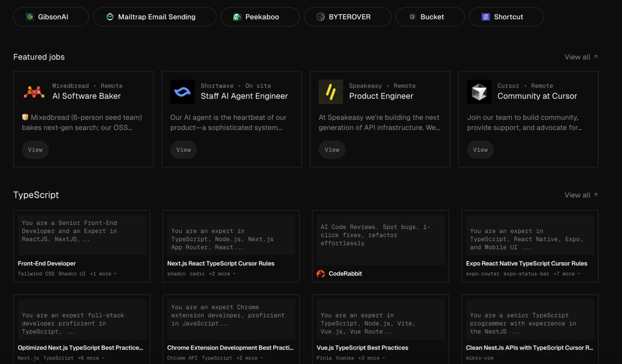Click the Speakeasy yellow logo icon
Screen dimensions: 622x364
click(x=330, y=92)
